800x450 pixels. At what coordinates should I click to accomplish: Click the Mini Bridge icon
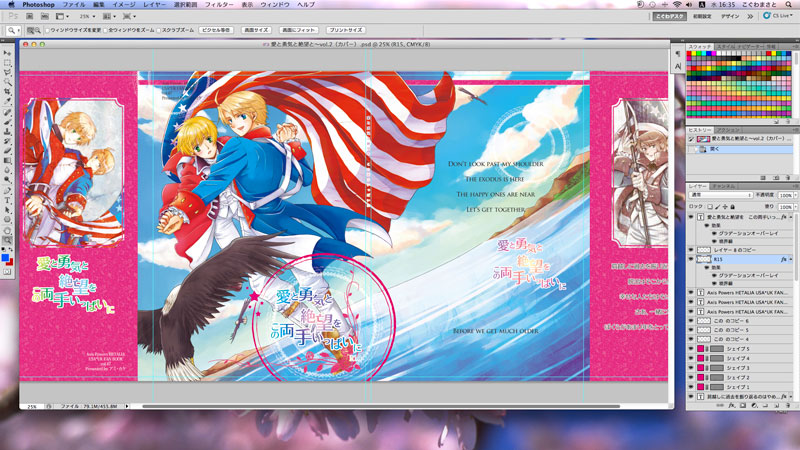pos(45,16)
